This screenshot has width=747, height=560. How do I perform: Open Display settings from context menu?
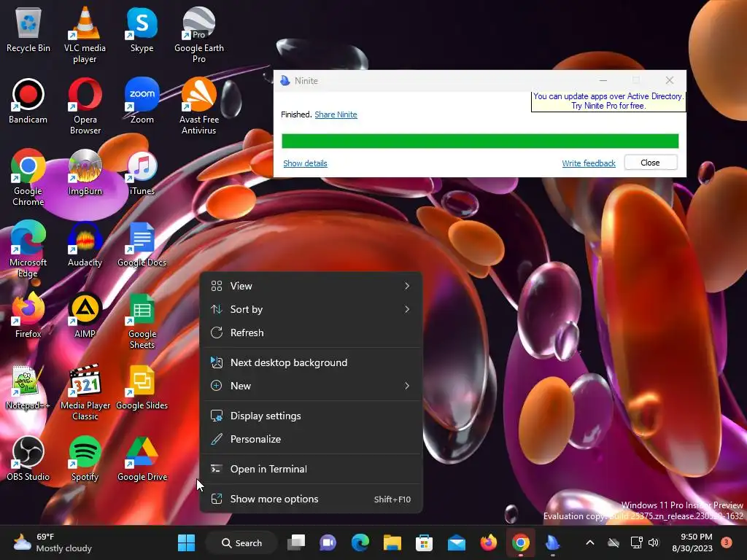click(311, 416)
